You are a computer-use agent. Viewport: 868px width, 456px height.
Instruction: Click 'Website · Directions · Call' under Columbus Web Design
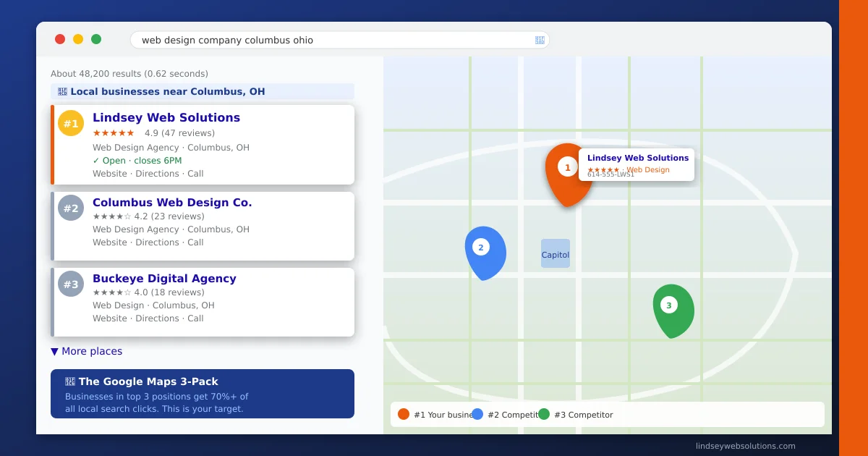(148, 242)
